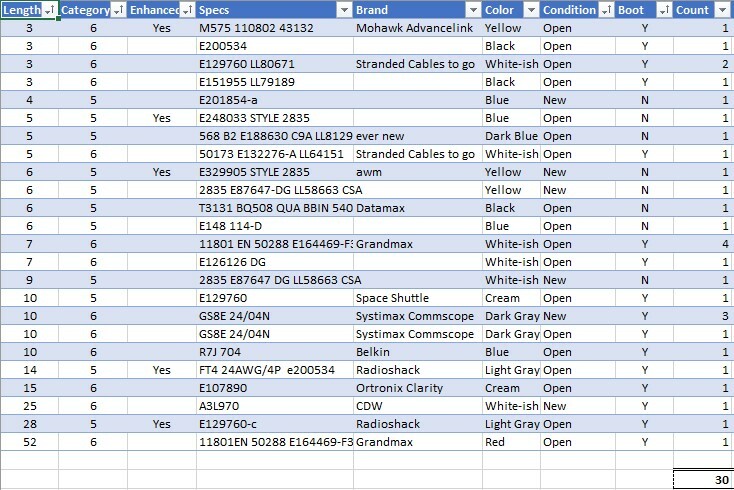Open the Category column filter dropdown
This screenshot has width=734, height=490.
pyautogui.click(x=119, y=10)
